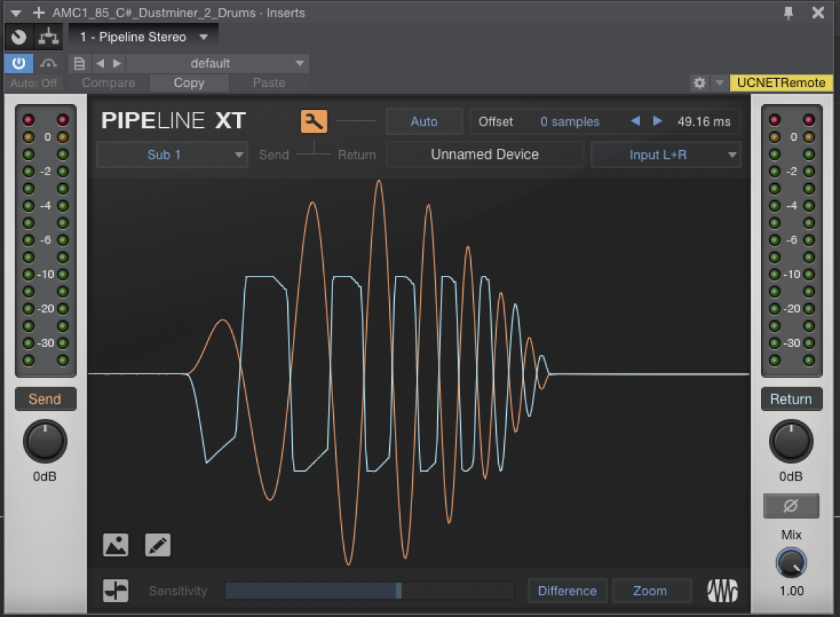Screen dimensions: 840x617
Task: Open the Pipeline Stereo insert dropdown
Action: coord(144,37)
